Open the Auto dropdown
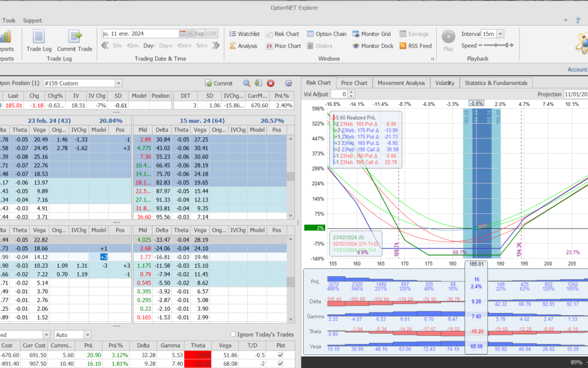 pos(88,334)
